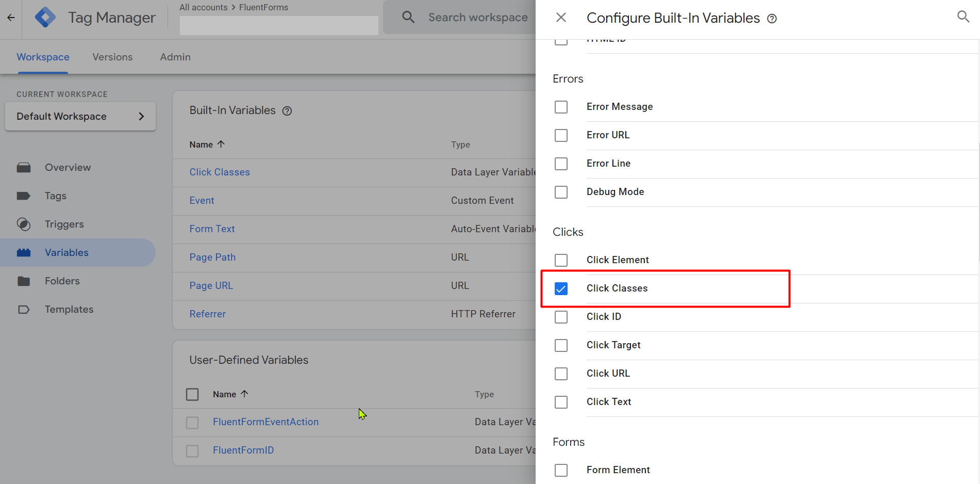
Task: Click the Templates tag-outline icon in sidebar
Action: click(24, 310)
